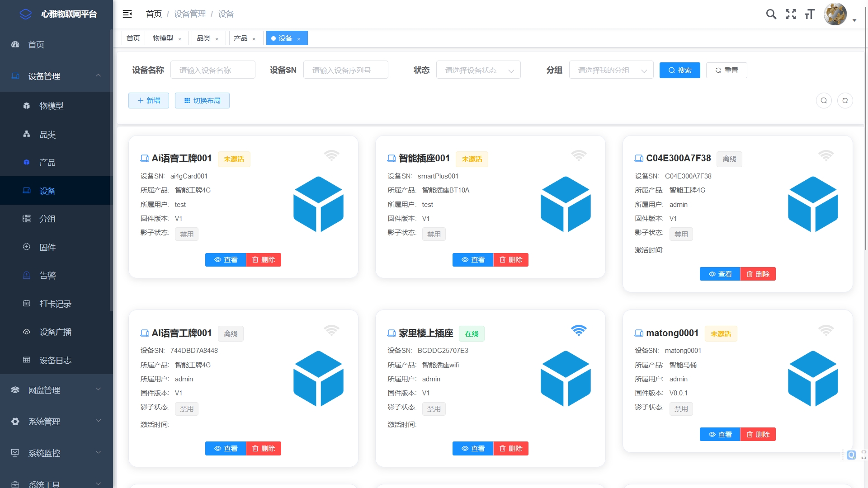The image size is (868, 488).
Task: Click the blue 搜索 search button
Action: coord(679,70)
